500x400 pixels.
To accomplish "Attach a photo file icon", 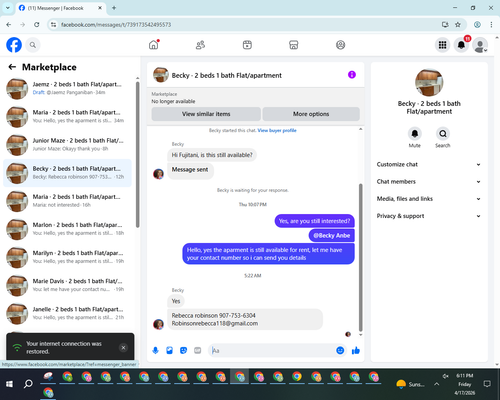I will pyautogui.click(x=169, y=350).
